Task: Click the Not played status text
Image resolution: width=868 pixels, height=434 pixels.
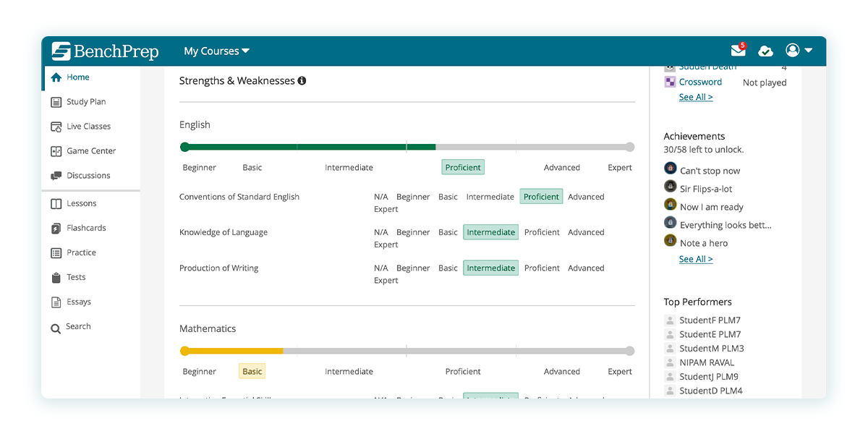Action: coord(765,82)
